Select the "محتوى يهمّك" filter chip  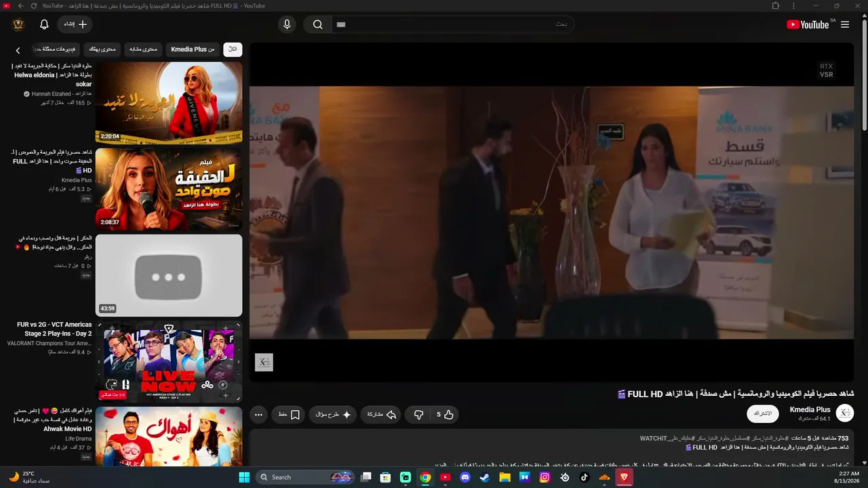point(102,49)
